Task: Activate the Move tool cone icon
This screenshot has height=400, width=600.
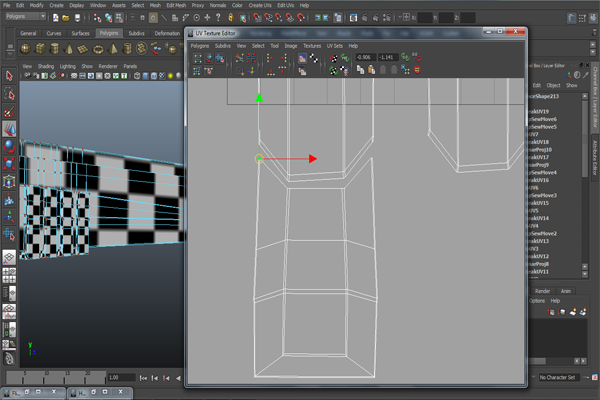Action: point(9,129)
